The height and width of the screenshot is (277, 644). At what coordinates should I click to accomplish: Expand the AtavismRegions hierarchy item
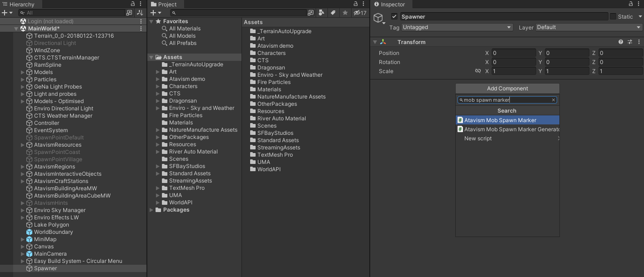tap(23, 167)
